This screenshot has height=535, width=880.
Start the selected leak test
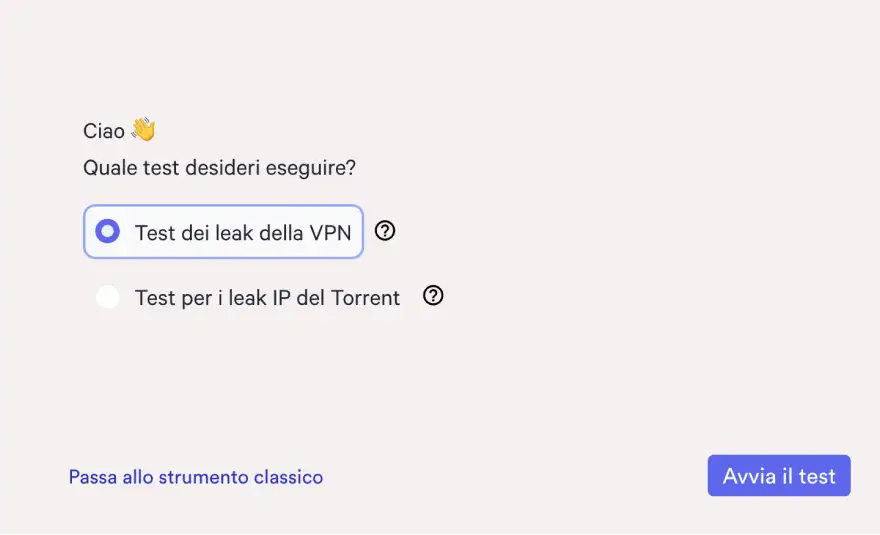pyautogui.click(x=779, y=476)
